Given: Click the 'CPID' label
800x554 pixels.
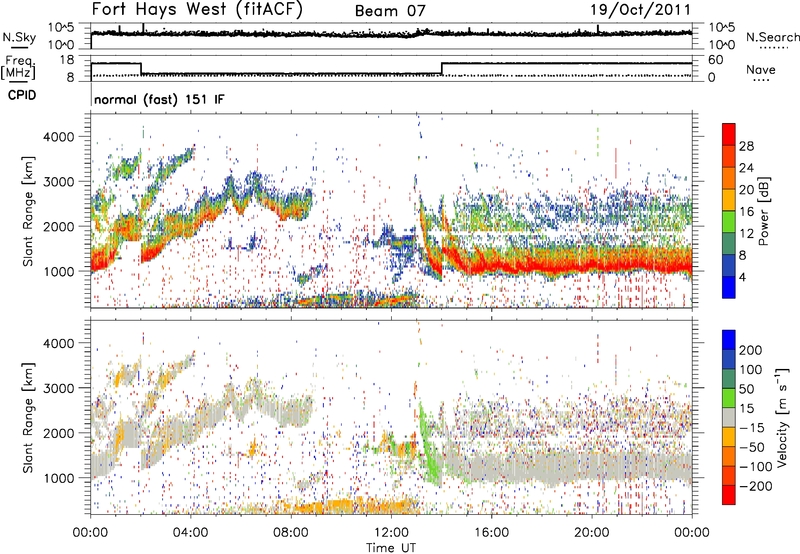Looking at the screenshot, I should (x=22, y=95).
